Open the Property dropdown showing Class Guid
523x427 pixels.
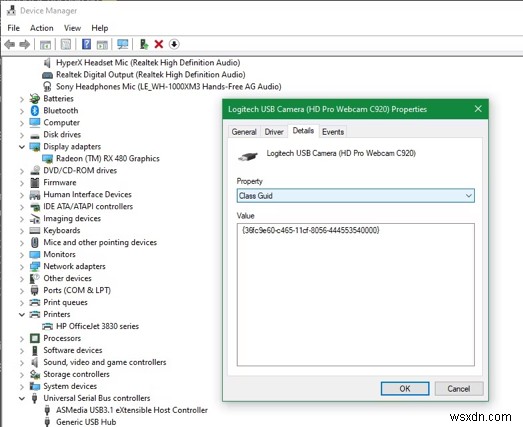(x=356, y=196)
